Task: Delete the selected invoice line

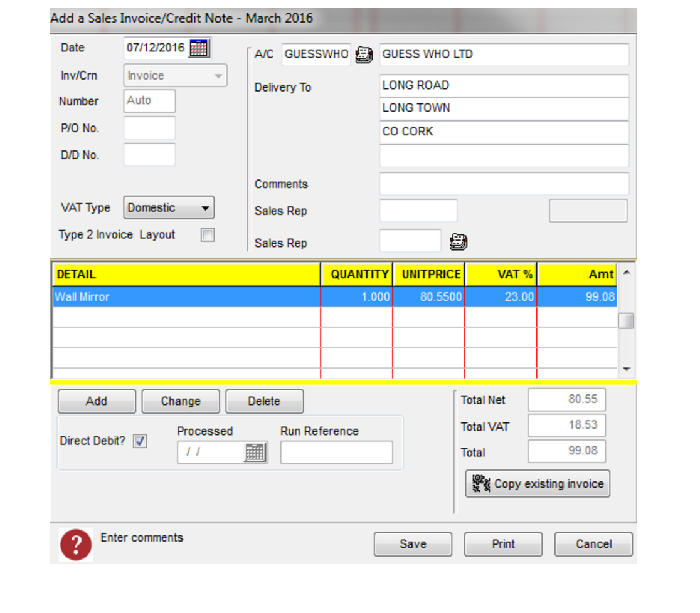Action: (x=264, y=401)
